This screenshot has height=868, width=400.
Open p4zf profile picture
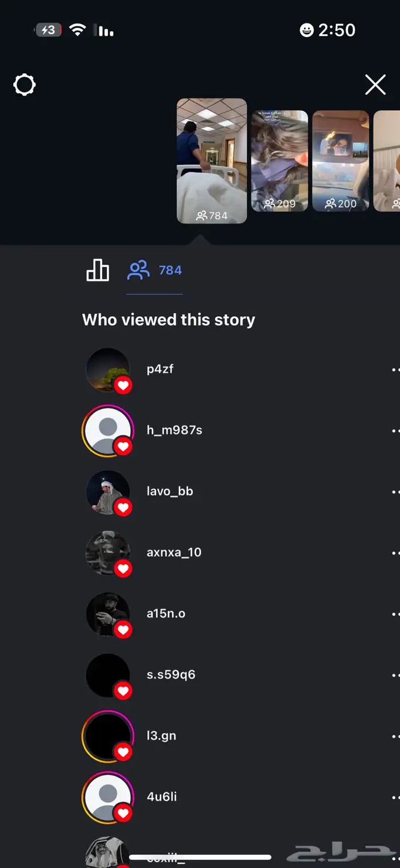[108, 370]
